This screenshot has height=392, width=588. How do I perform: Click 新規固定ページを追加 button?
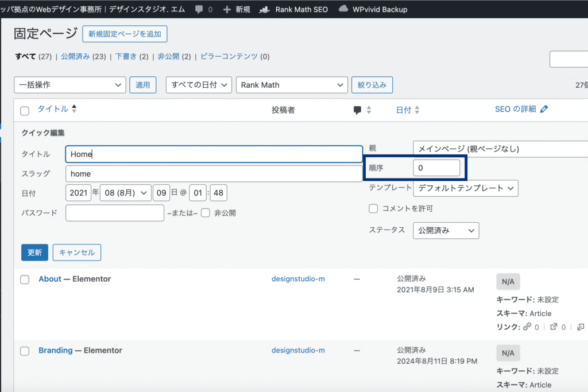coord(125,34)
